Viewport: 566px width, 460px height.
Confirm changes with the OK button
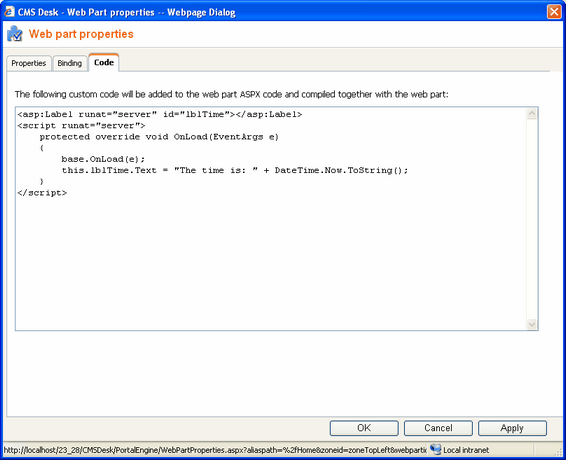[364, 428]
